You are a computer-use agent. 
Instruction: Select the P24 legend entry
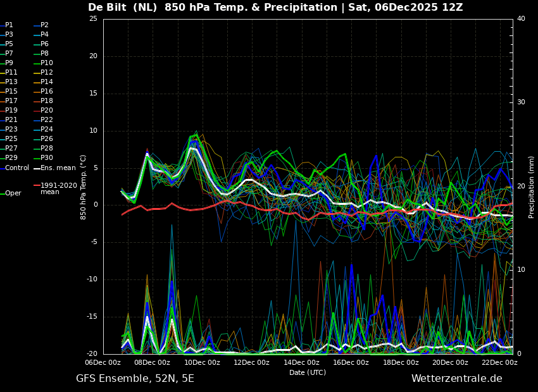pos(47,130)
